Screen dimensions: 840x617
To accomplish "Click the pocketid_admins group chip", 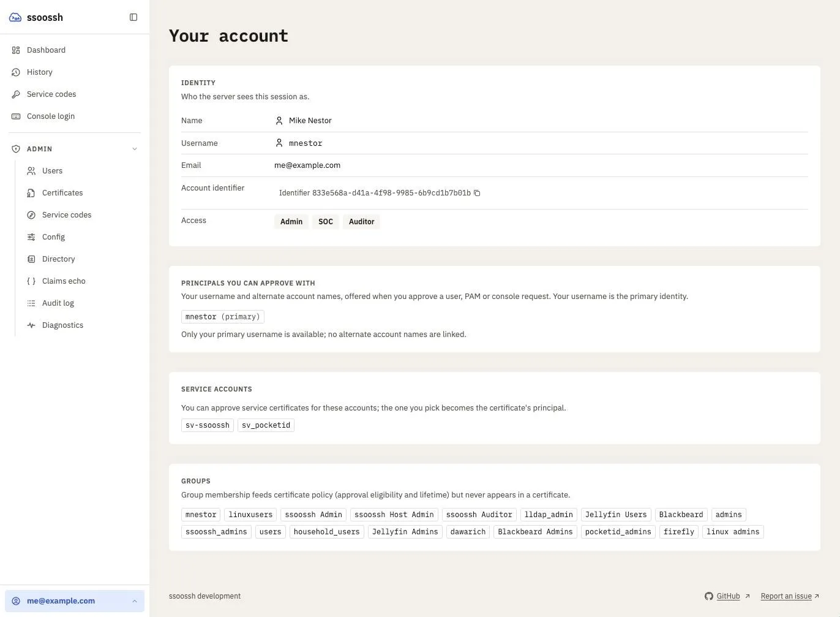I will tap(618, 532).
